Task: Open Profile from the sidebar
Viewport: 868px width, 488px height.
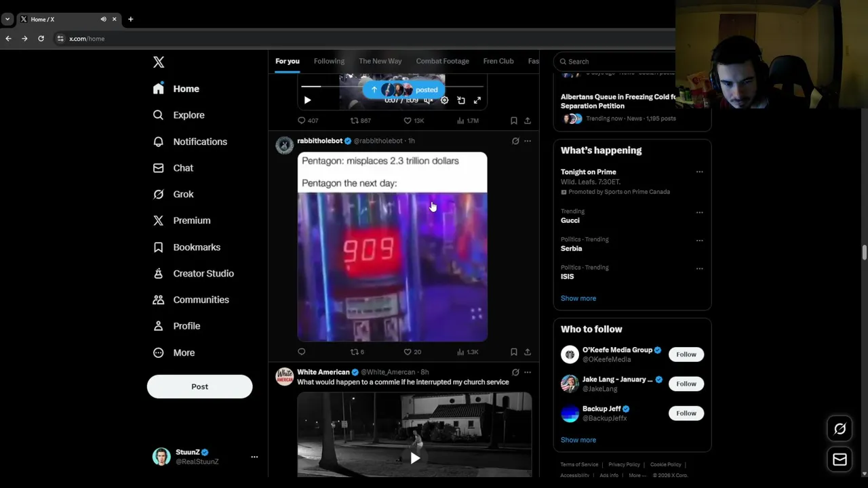Action: coord(176,326)
